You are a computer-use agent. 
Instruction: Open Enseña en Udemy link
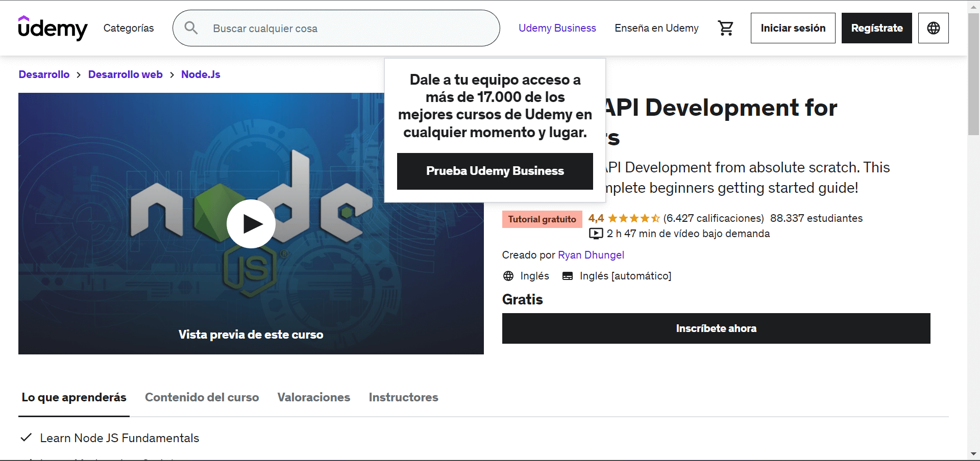click(x=656, y=28)
